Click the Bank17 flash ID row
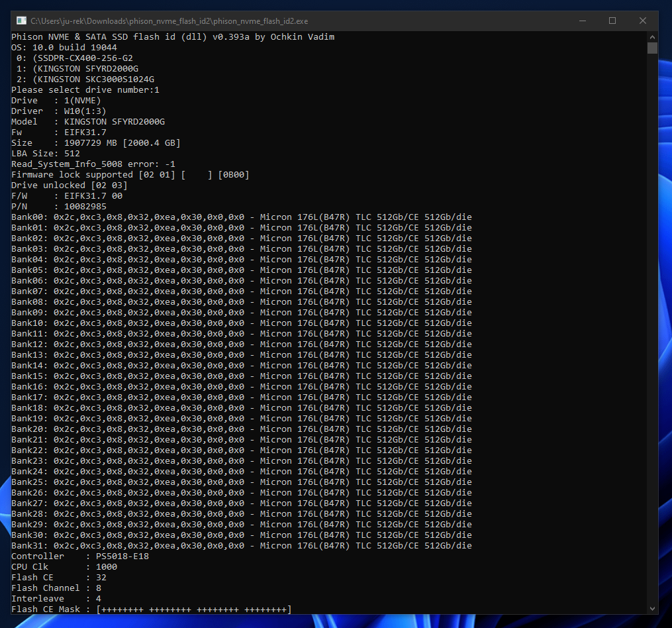 click(241, 397)
